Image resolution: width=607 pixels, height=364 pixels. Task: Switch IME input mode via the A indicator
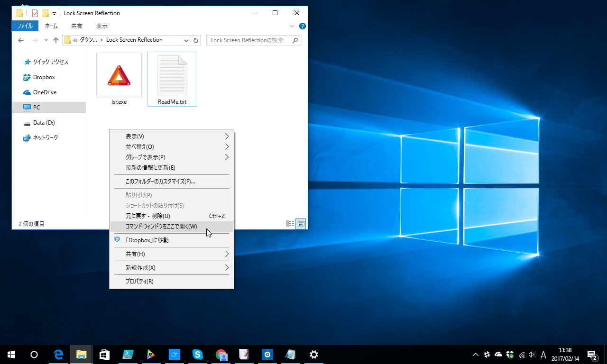543,355
